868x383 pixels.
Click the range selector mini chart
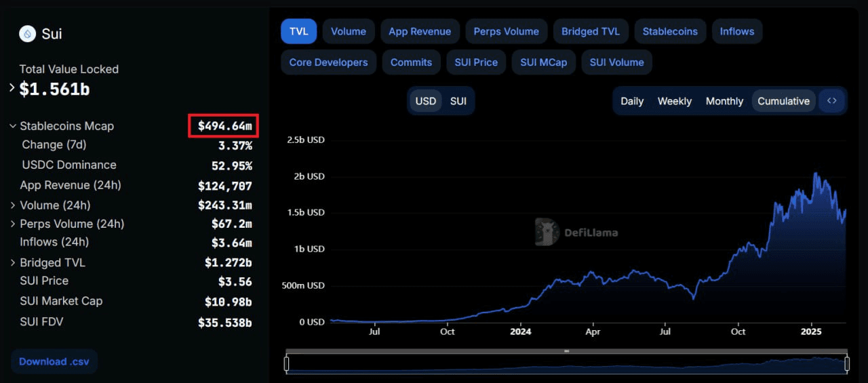pyautogui.click(x=567, y=364)
